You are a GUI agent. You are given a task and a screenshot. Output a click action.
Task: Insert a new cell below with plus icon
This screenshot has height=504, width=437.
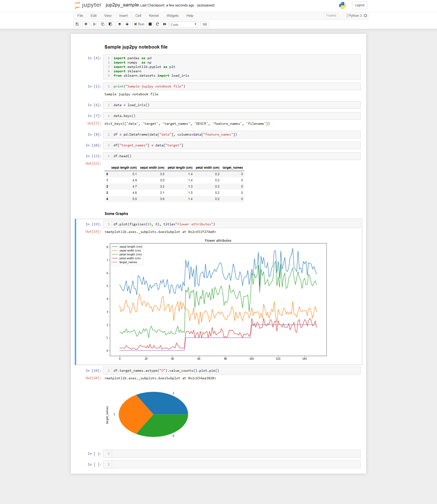pyautogui.click(x=86, y=24)
